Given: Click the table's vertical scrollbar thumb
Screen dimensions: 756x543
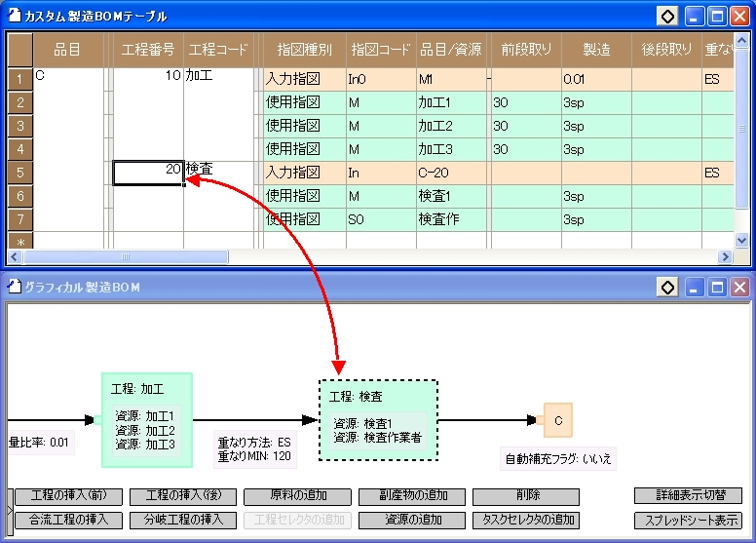Looking at the screenshot, I should click(x=741, y=129).
